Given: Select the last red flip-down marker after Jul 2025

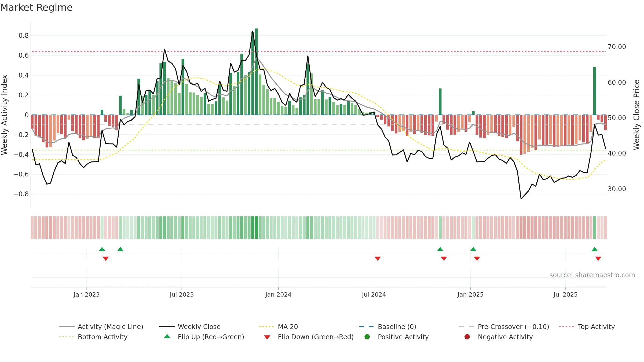Looking at the screenshot, I should 598,258.
